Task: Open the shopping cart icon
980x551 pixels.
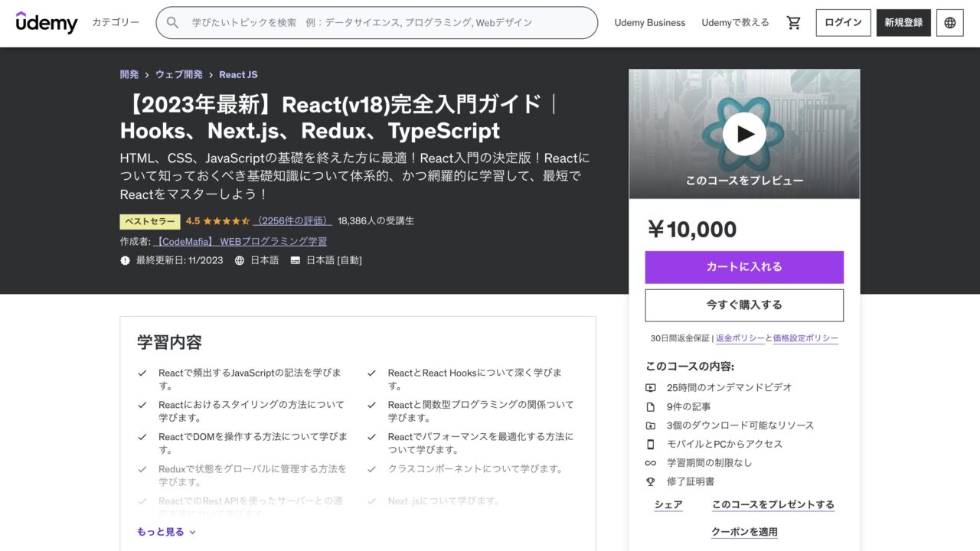Action: pyautogui.click(x=793, y=22)
